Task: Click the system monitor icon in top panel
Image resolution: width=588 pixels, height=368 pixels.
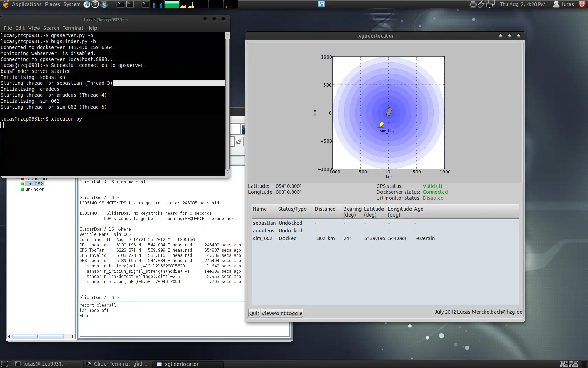Action: (x=321, y=4)
